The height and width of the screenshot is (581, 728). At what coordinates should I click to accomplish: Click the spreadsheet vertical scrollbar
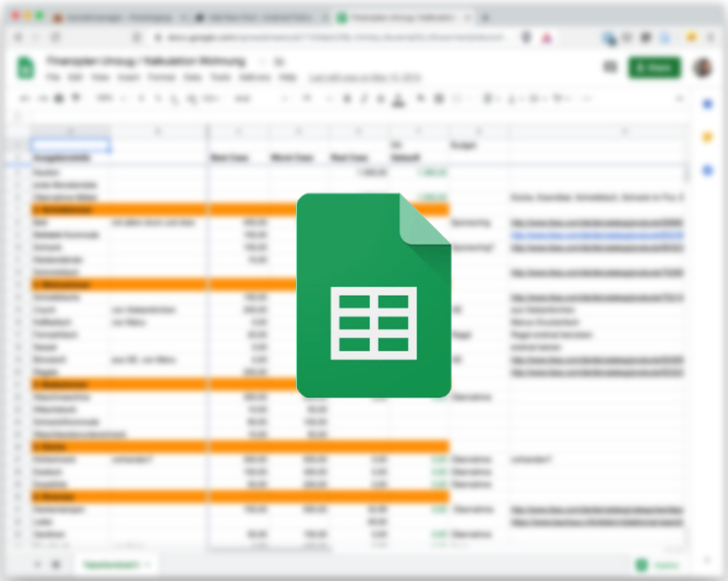686,174
